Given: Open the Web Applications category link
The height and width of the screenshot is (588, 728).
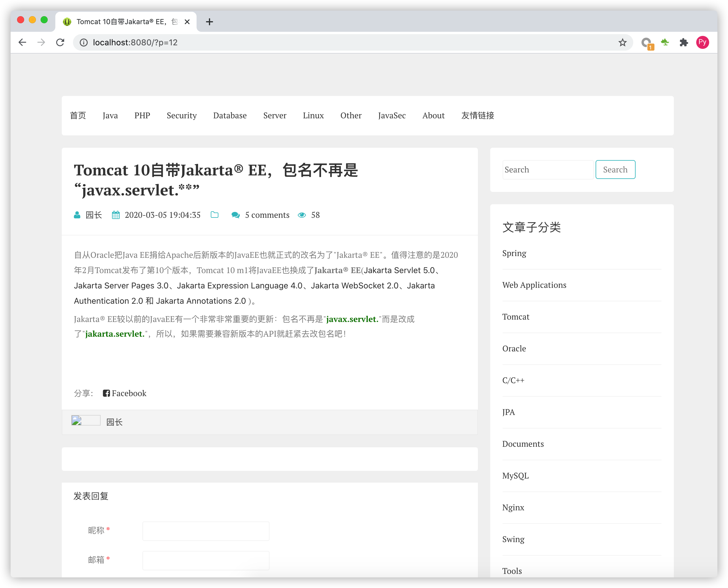Looking at the screenshot, I should click(534, 285).
